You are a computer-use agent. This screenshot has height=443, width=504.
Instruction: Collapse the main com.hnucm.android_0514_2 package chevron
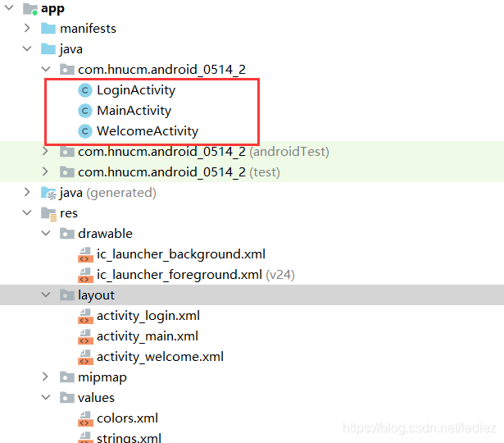point(46,69)
